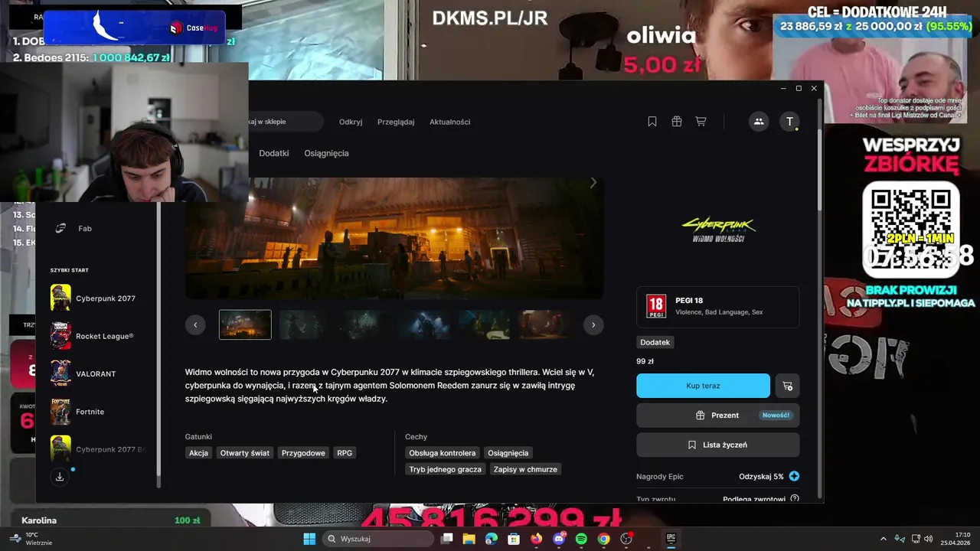The width and height of the screenshot is (980, 551).
Task: Click the volume icon in system tray
Action: click(929, 539)
